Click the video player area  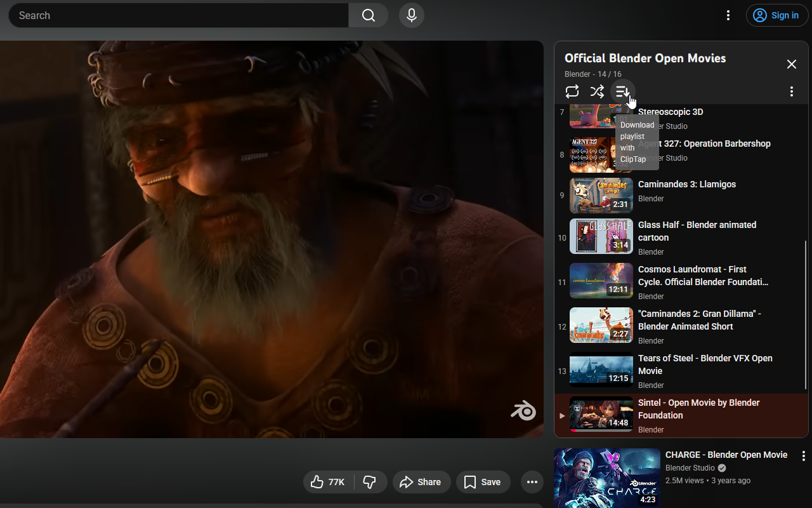coord(272,239)
